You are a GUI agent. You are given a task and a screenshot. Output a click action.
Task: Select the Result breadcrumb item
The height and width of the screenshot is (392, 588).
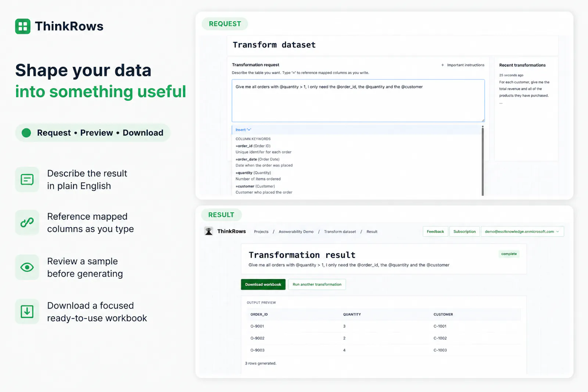(372, 232)
